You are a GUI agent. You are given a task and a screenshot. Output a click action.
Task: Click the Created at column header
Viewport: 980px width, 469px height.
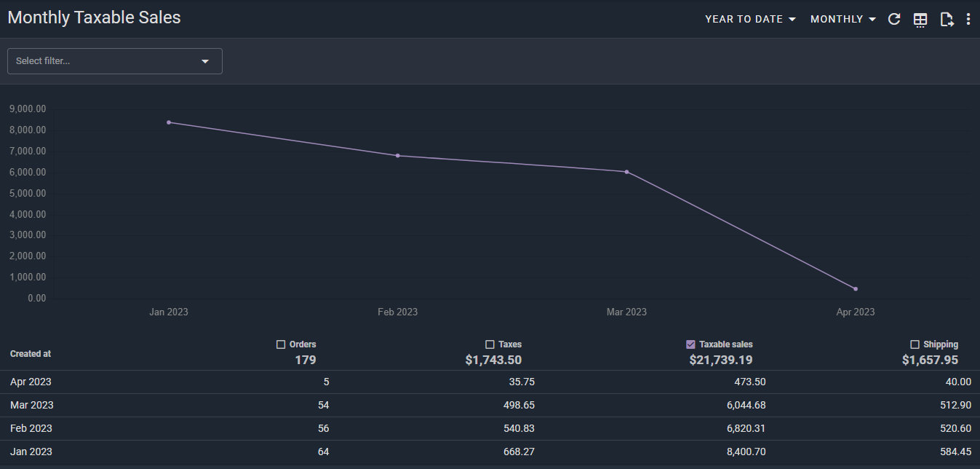[x=31, y=354]
